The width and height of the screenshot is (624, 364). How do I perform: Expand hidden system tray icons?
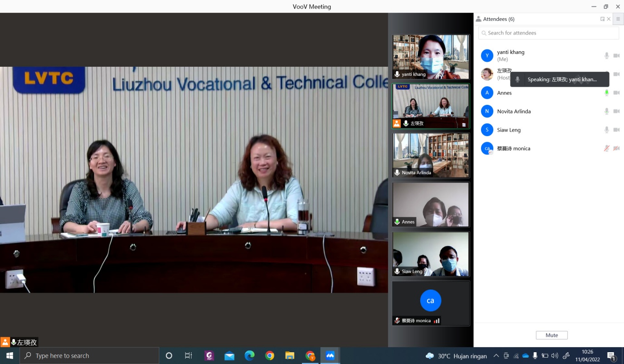click(x=496, y=356)
